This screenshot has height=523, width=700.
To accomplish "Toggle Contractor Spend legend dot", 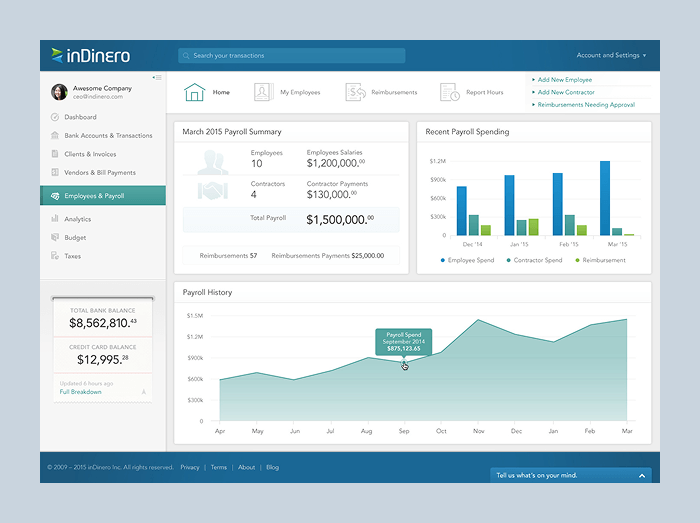I will point(508,260).
